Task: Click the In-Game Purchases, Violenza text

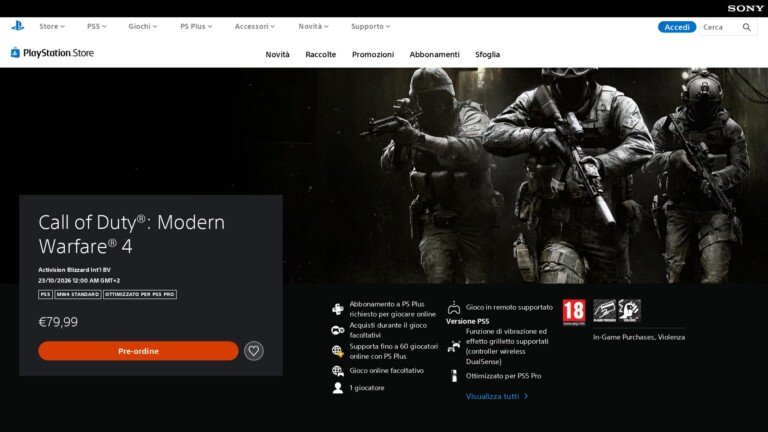Action: (x=639, y=337)
